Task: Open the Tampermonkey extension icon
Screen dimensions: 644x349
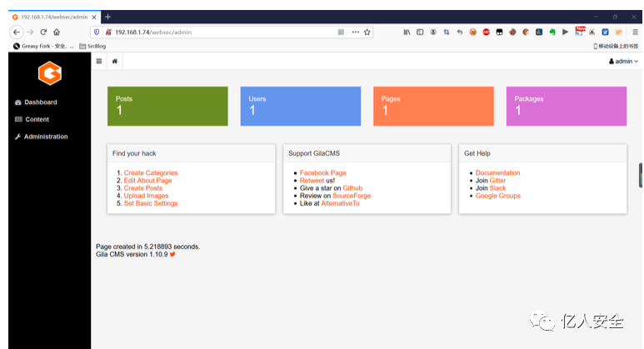Action: [x=499, y=32]
